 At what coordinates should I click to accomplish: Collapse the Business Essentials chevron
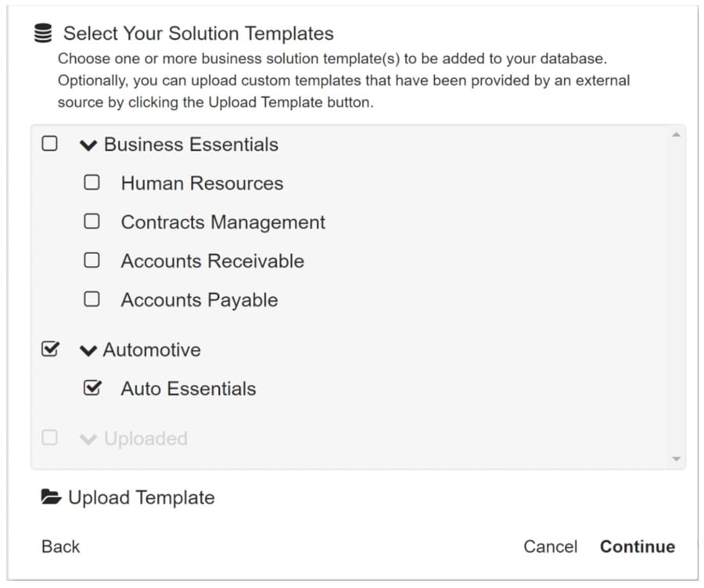click(x=88, y=145)
